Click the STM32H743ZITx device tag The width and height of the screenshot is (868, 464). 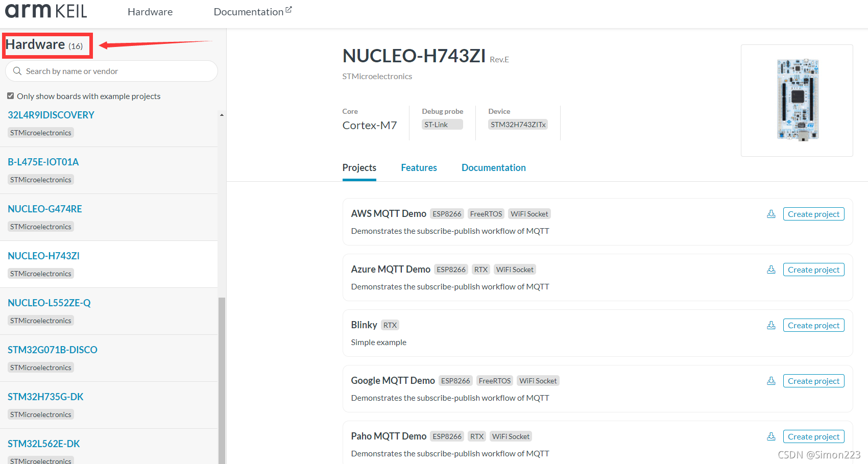[x=518, y=125]
